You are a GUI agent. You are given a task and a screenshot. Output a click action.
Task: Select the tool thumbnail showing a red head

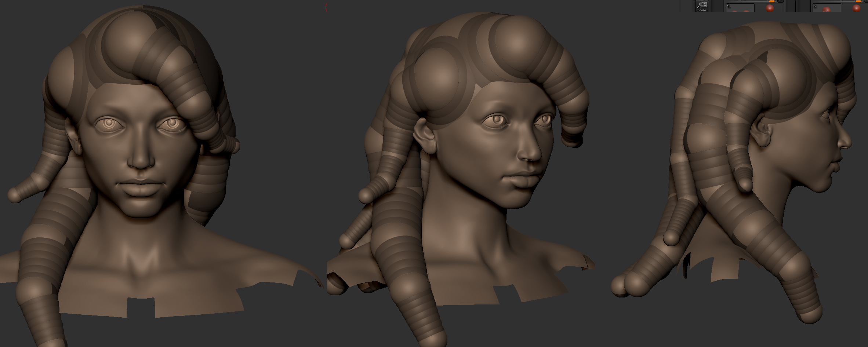tap(827, 8)
